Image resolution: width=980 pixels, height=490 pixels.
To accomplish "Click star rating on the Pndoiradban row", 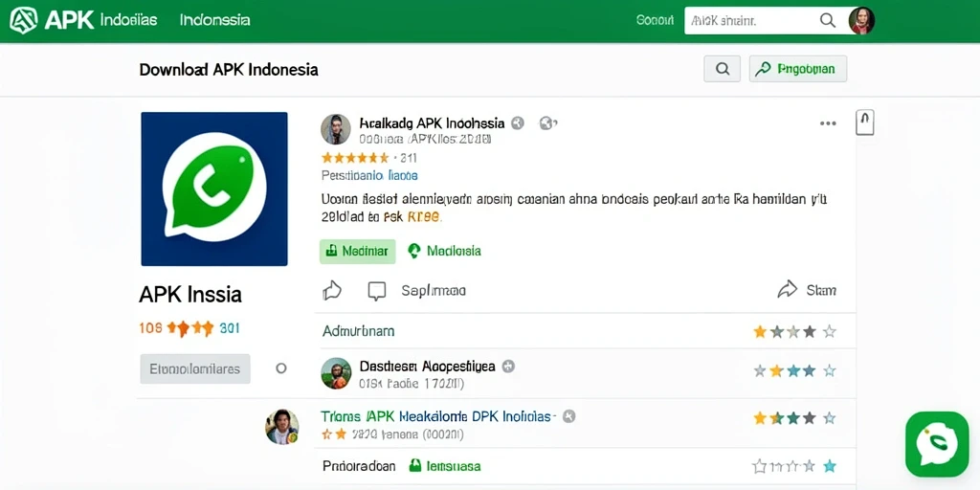I will point(794,466).
